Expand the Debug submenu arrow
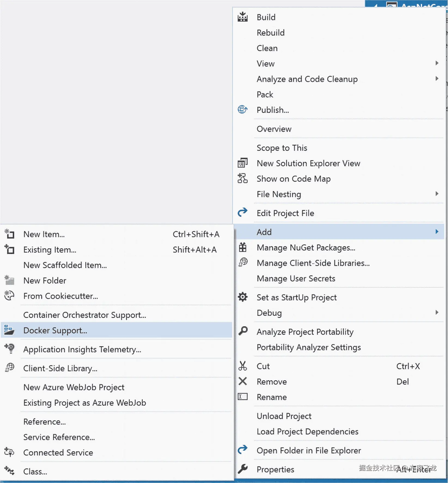 click(x=437, y=312)
